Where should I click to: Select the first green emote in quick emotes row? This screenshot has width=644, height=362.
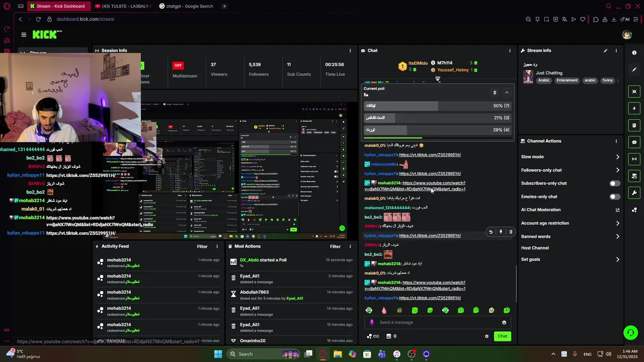[369, 310]
